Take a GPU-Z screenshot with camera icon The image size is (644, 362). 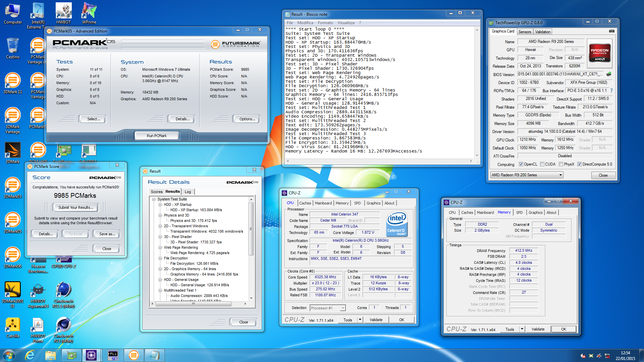(611, 31)
